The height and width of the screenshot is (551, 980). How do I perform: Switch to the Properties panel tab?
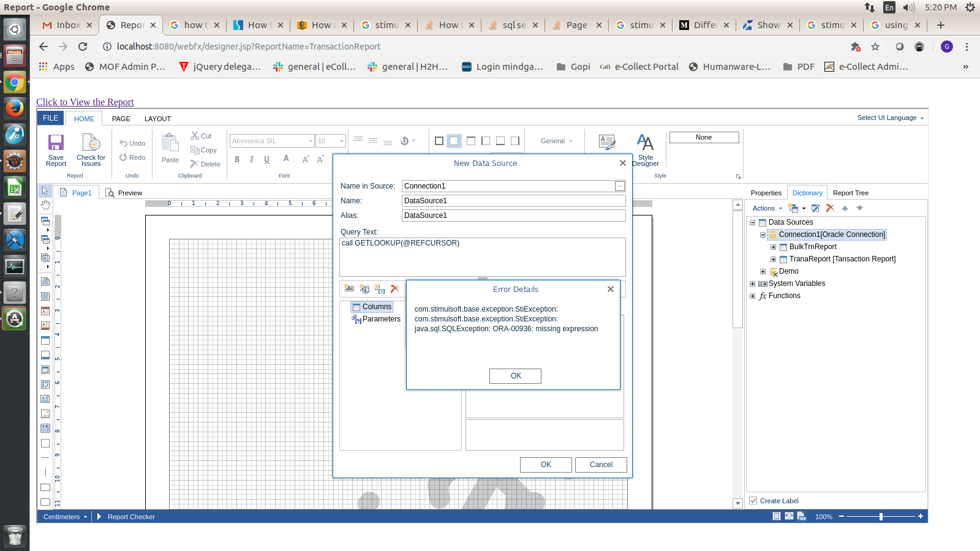[766, 193]
